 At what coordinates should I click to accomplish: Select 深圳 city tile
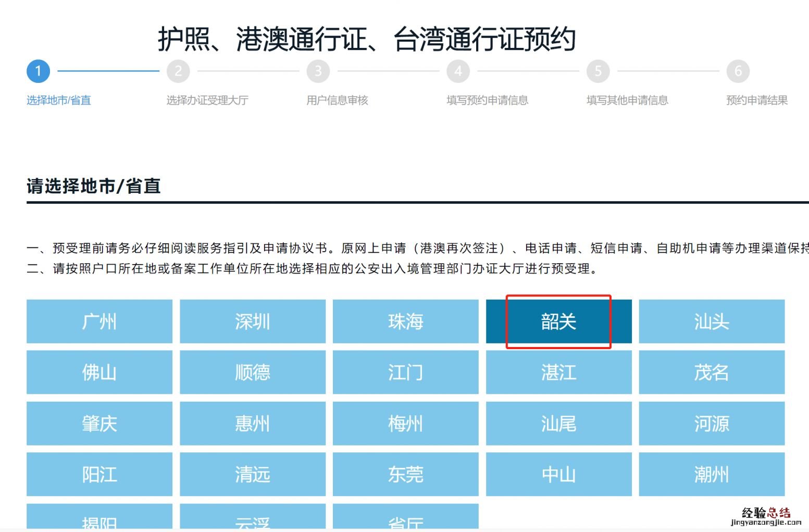[x=253, y=321]
